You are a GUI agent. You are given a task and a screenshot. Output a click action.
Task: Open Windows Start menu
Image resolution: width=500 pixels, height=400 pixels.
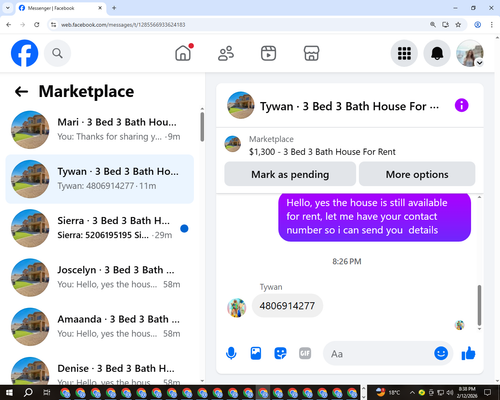[9, 392]
